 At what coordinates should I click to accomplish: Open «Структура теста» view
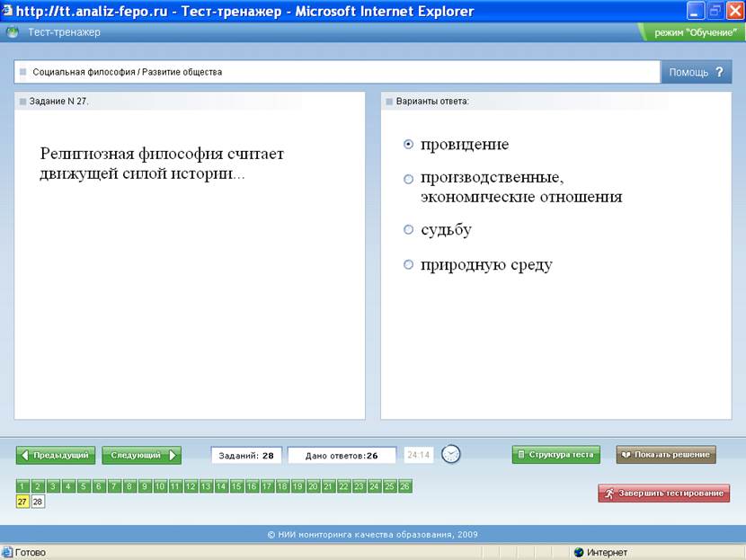[x=556, y=454]
